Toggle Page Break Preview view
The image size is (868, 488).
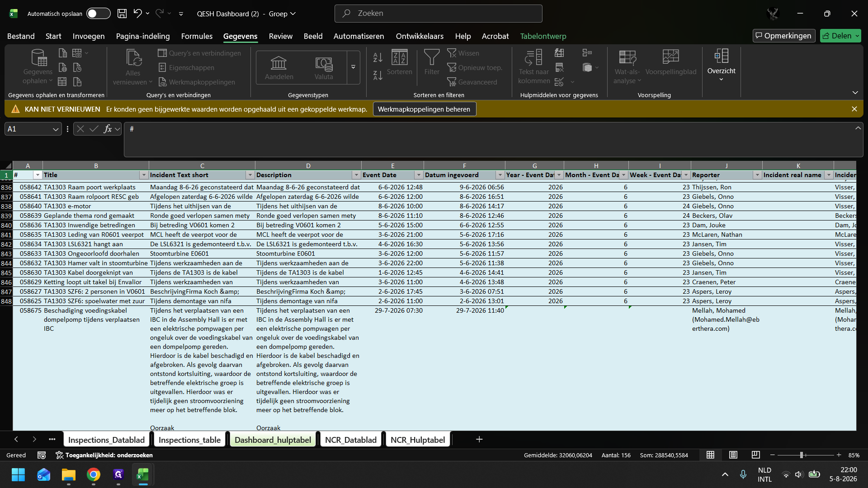(x=756, y=455)
